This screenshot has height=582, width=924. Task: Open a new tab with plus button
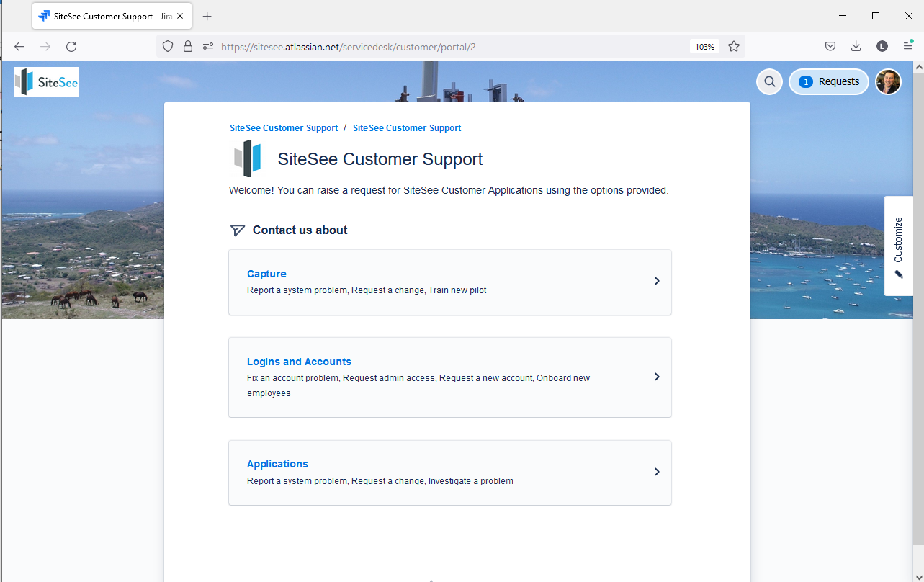(x=207, y=16)
